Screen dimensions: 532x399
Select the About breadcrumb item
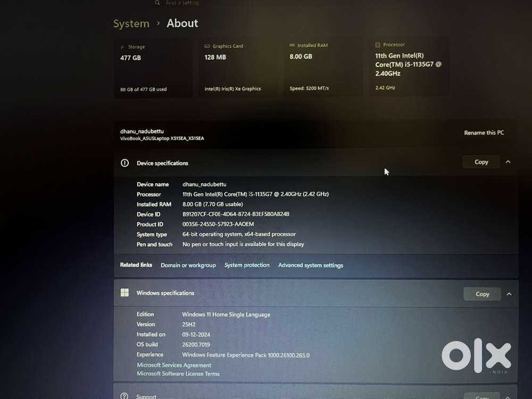pos(182,23)
